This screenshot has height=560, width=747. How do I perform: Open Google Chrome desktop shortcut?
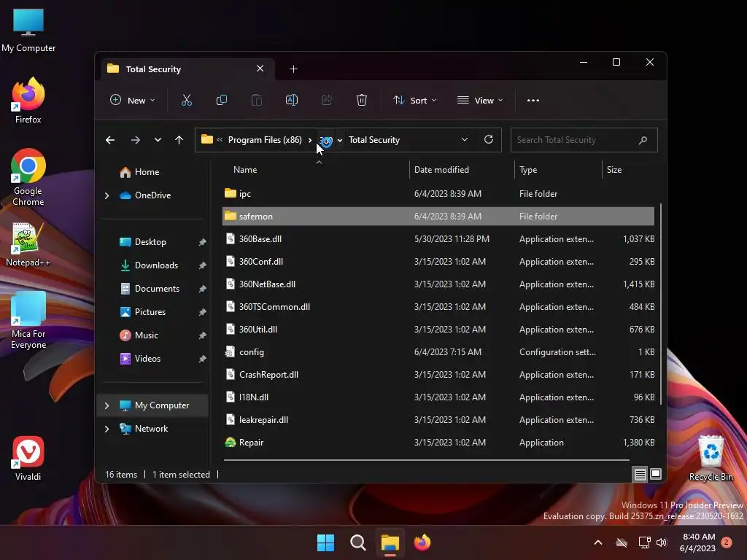[28, 177]
